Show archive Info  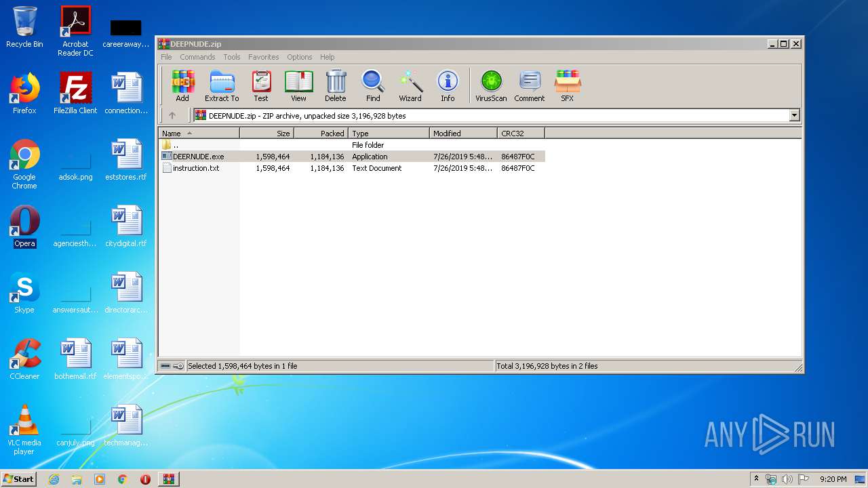tap(448, 86)
